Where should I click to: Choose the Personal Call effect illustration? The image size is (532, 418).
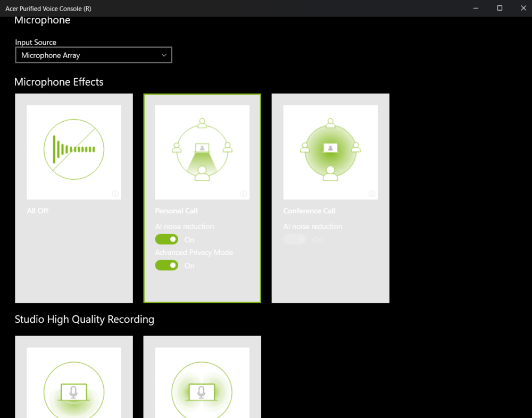pyautogui.click(x=202, y=152)
